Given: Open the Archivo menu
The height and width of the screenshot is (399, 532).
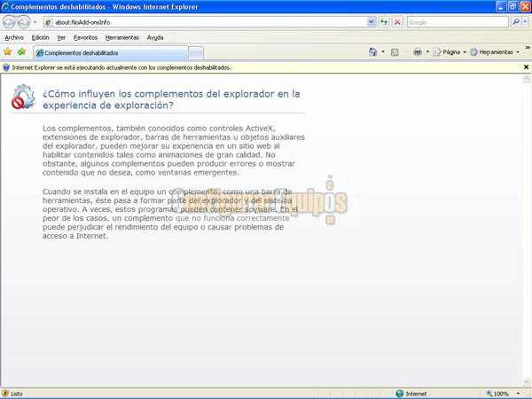Looking at the screenshot, I should click(x=14, y=37).
